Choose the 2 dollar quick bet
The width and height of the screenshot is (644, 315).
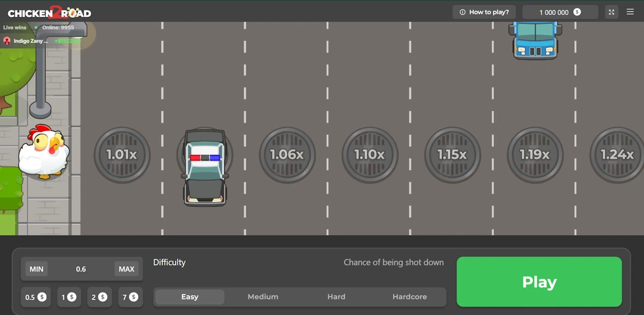[99, 297]
